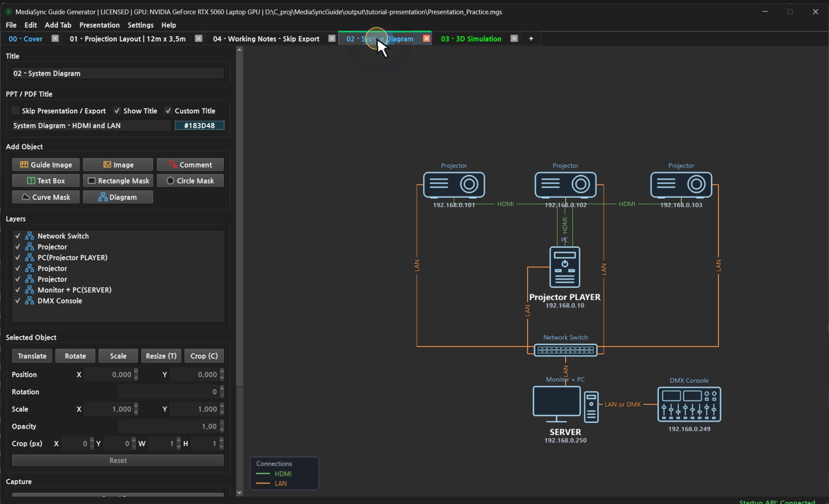The width and height of the screenshot is (829, 504).
Task: Click the left panel scroll down arrow
Action: (239, 493)
